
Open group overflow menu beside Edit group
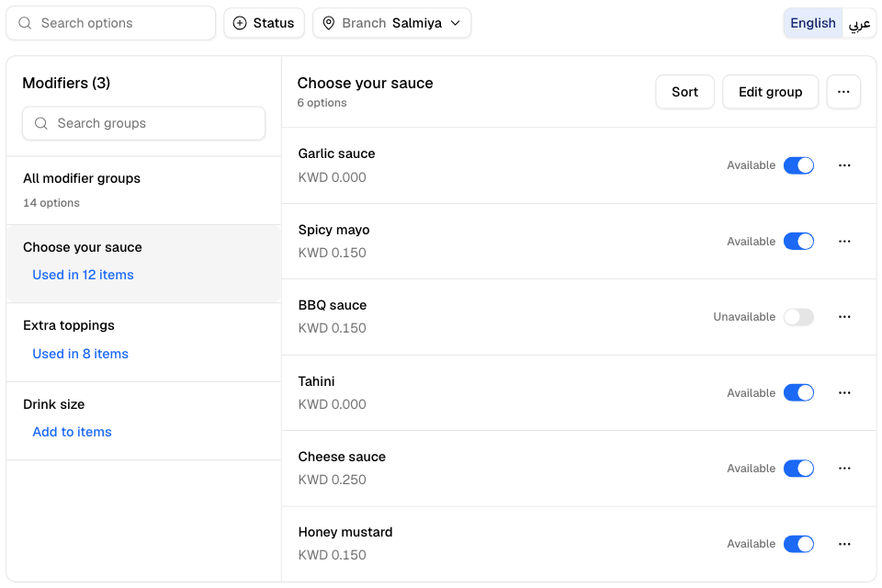point(843,92)
